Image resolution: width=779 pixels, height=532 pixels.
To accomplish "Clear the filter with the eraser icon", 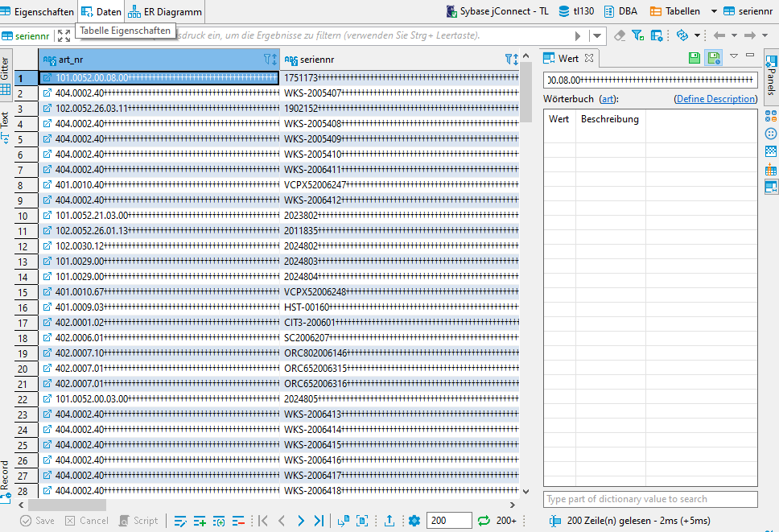I will [x=619, y=35].
